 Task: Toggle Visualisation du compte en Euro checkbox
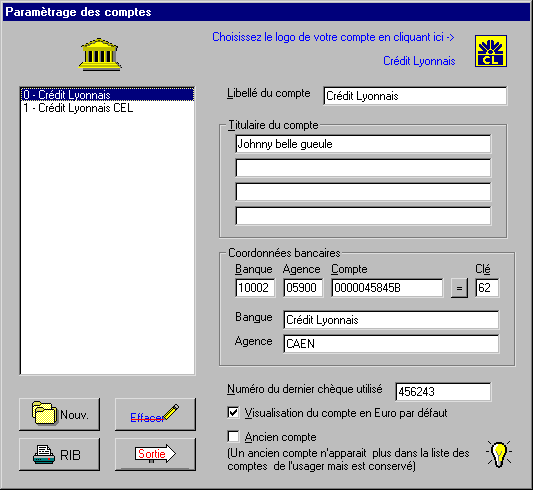click(x=233, y=413)
